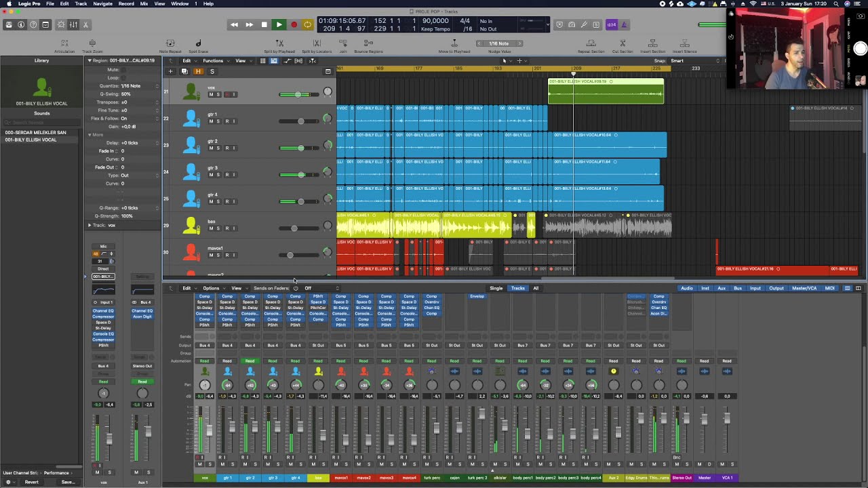
Task: Filter mixer by Aux channel strips
Action: click(722, 289)
